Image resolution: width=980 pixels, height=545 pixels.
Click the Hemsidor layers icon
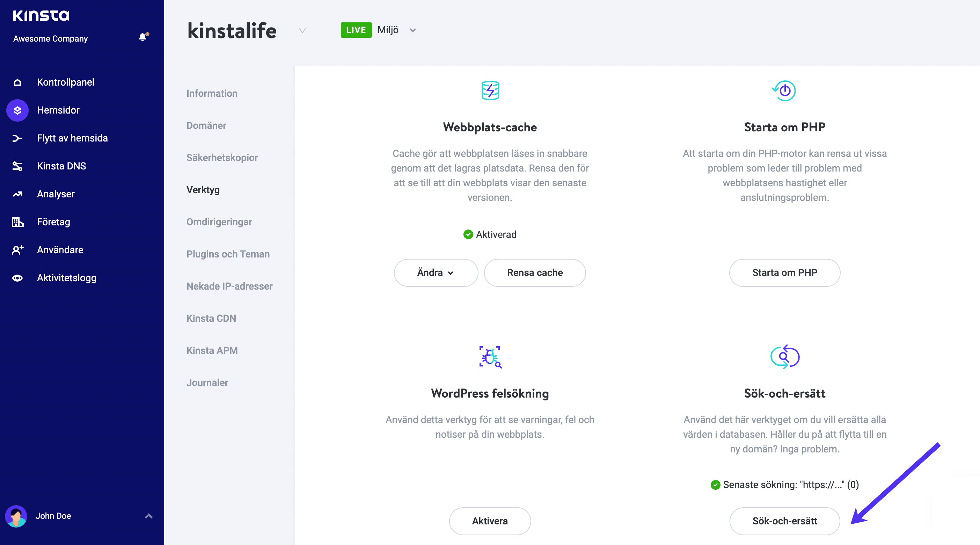(x=17, y=110)
